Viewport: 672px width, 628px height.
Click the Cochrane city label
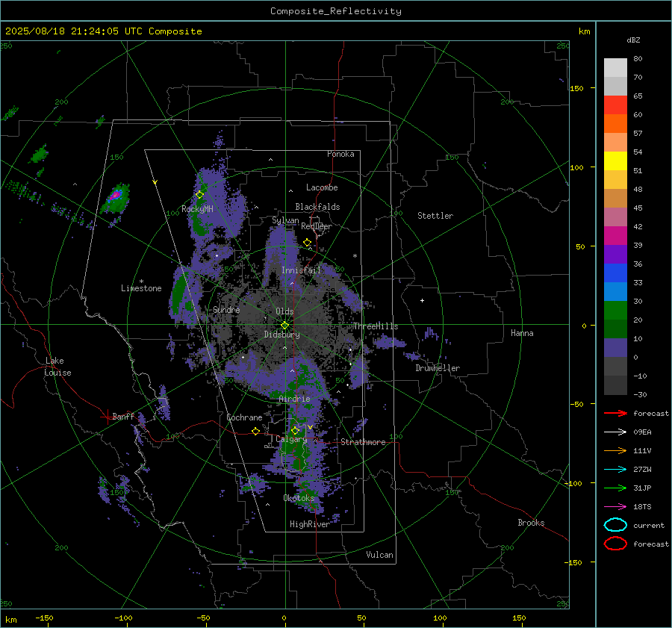coord(244,417)
